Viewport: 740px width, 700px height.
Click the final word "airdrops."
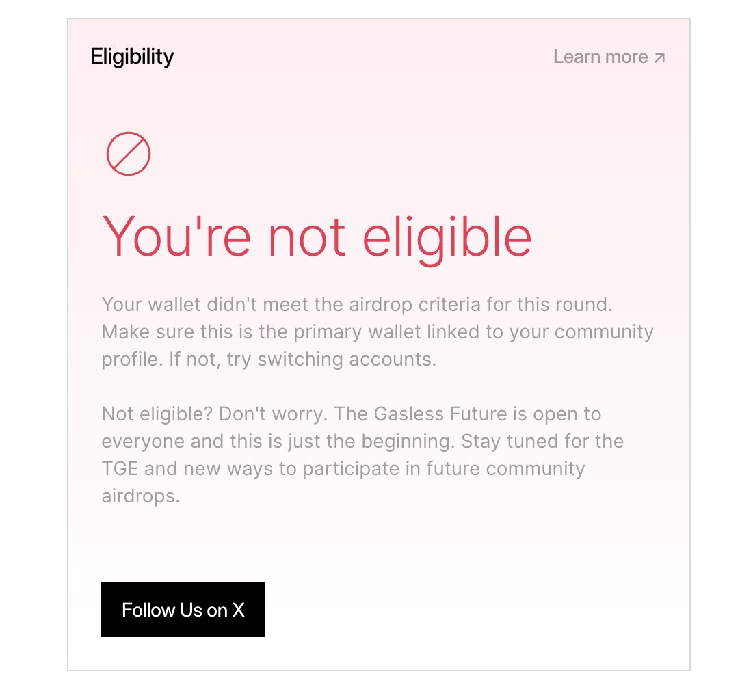pyautogui.click(x=140, y=496)
